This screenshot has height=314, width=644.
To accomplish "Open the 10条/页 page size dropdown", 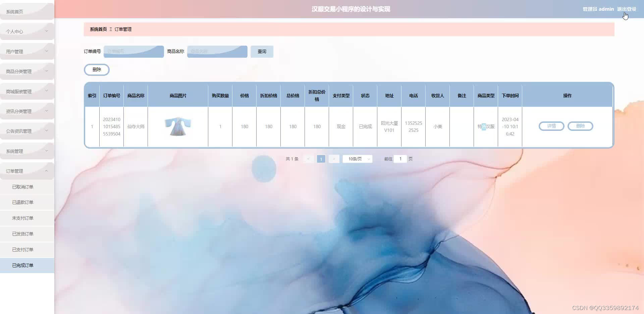I will coord(358,159).
